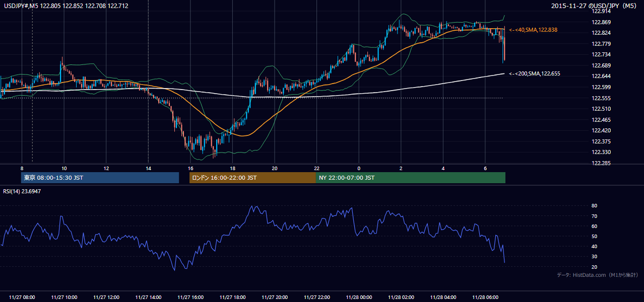Image resolution: width=644 pixels, height=302 pixels.
Task: Click hour label 12 under price chart
Action: pyautogui.click(x=106, y=168)
